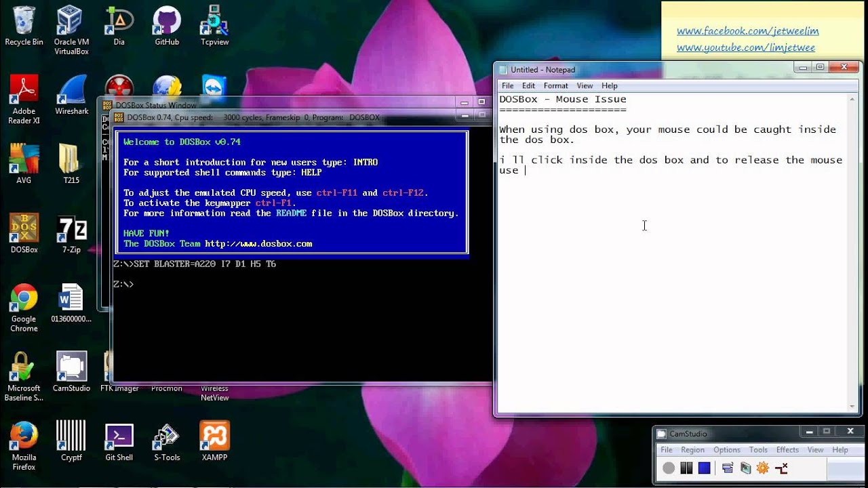The height and width of the screenshot is (488, 868).
Task: Click the youtube.com/limjetwee link
Action: tap(745, 48)
